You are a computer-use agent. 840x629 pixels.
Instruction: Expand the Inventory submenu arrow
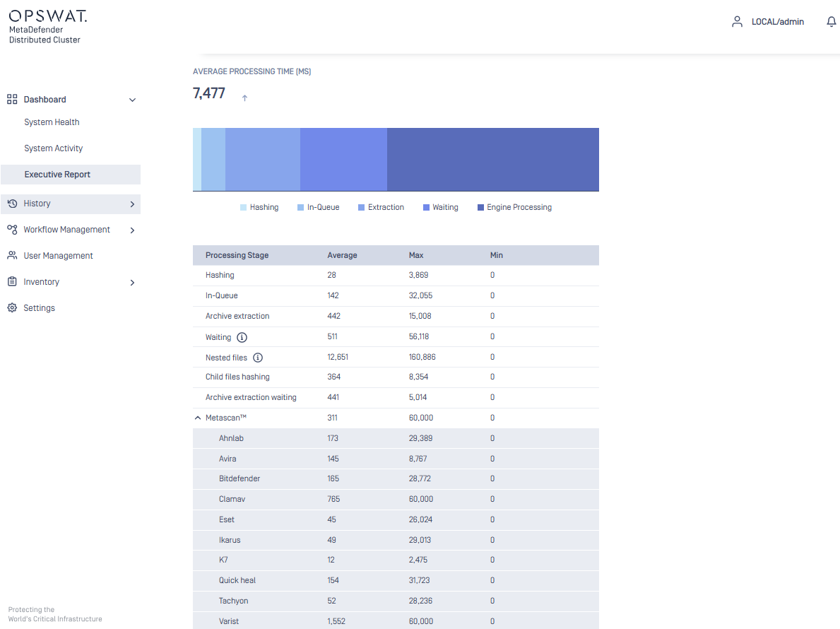[x=132, y=283]
